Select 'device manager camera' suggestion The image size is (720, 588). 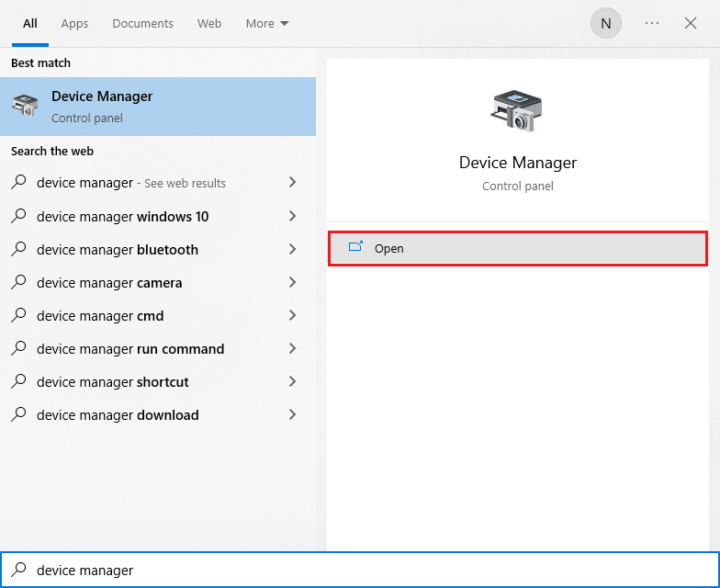click(x=158, y=282)
